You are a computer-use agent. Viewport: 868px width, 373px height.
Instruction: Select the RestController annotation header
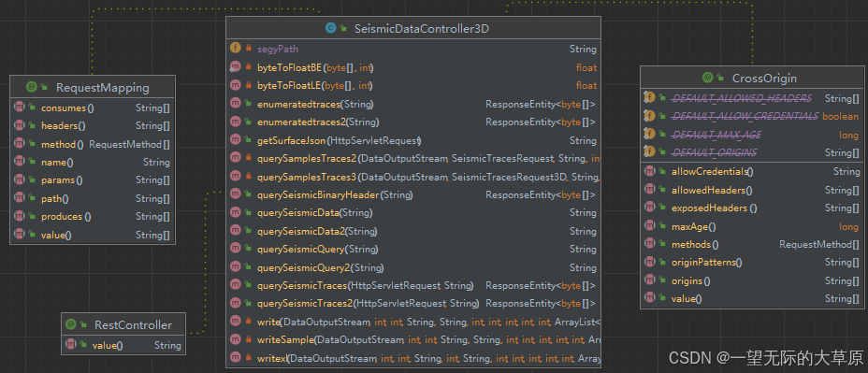click(x=123, y=324)
